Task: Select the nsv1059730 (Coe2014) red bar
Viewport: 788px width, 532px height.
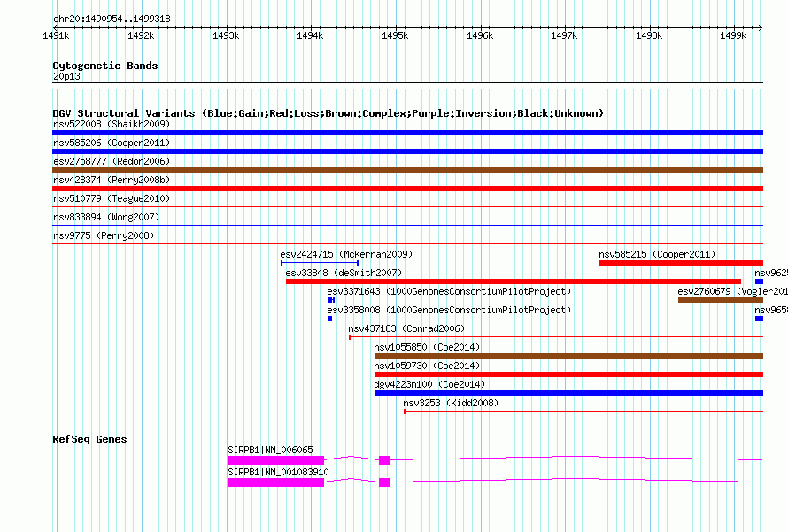Action: (x=569, y=374)
